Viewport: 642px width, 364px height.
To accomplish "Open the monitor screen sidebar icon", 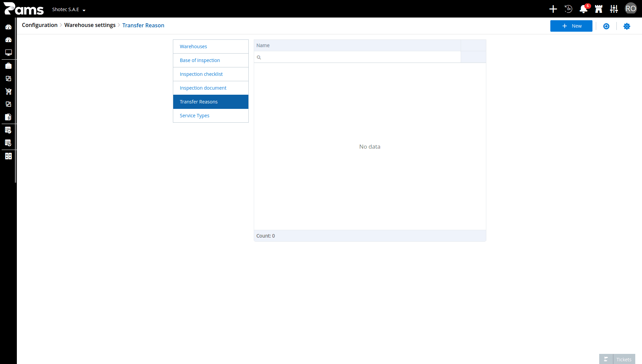I will [8, 53].
